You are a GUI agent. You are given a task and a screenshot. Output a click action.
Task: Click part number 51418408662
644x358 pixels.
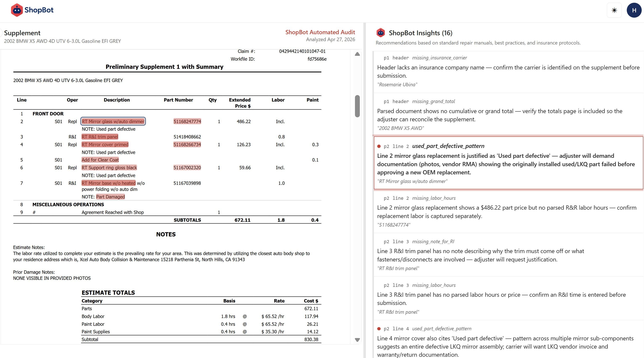click(x=187, y=137)
